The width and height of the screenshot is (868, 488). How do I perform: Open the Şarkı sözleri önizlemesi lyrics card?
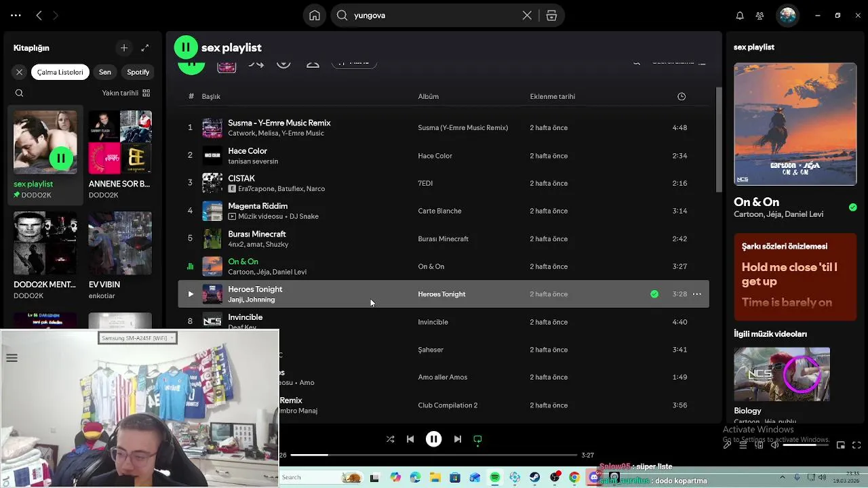click(x=795, y=277)
